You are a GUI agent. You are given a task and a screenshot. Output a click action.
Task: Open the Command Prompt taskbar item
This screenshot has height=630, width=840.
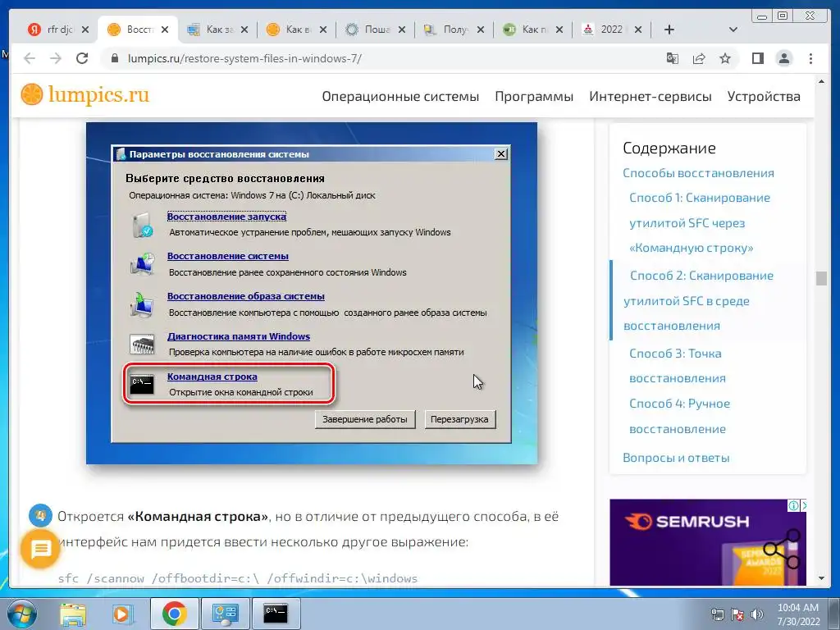coord(276,614)
